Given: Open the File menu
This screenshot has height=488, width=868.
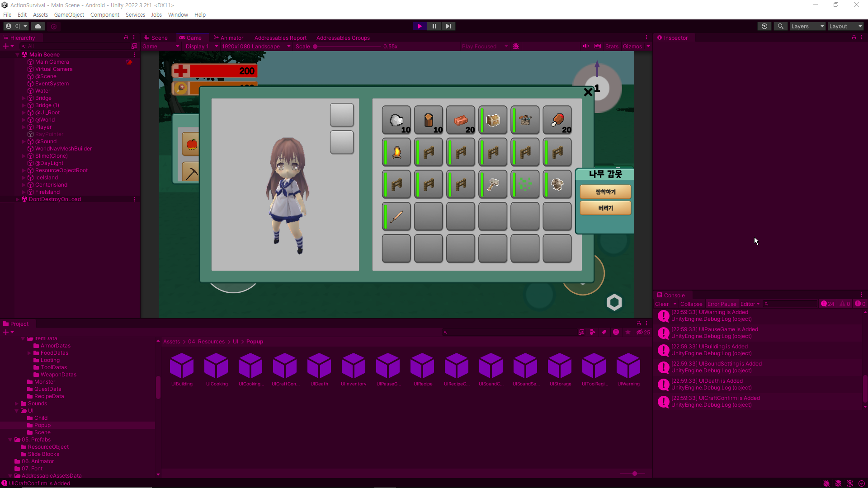Looking at the screenshot, I should pos(7,14).
